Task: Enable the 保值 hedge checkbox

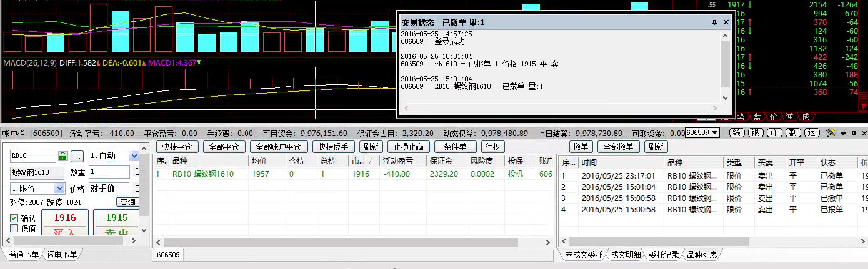Action: click(14, 228)
